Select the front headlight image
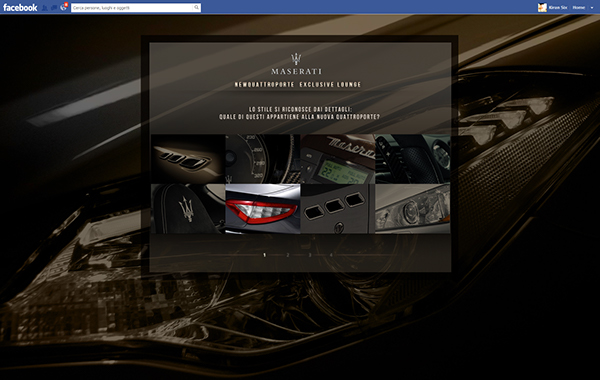 tap(412, 209)
